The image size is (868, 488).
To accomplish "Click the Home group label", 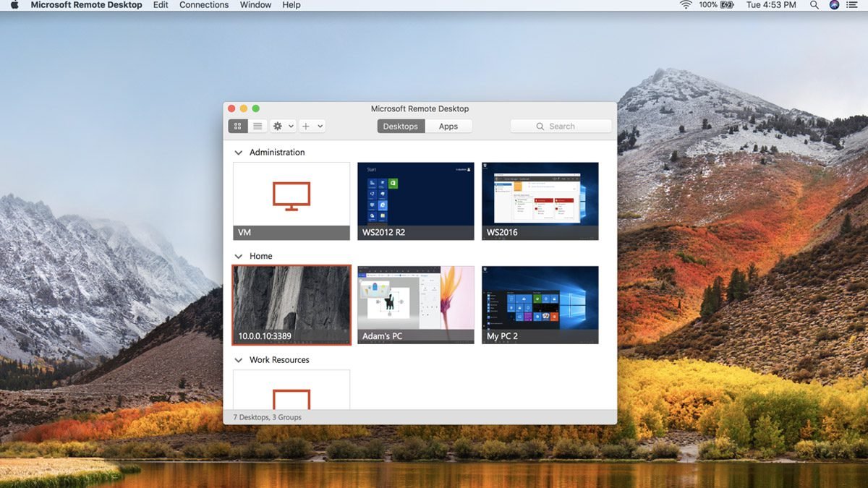I will point(260,256).
